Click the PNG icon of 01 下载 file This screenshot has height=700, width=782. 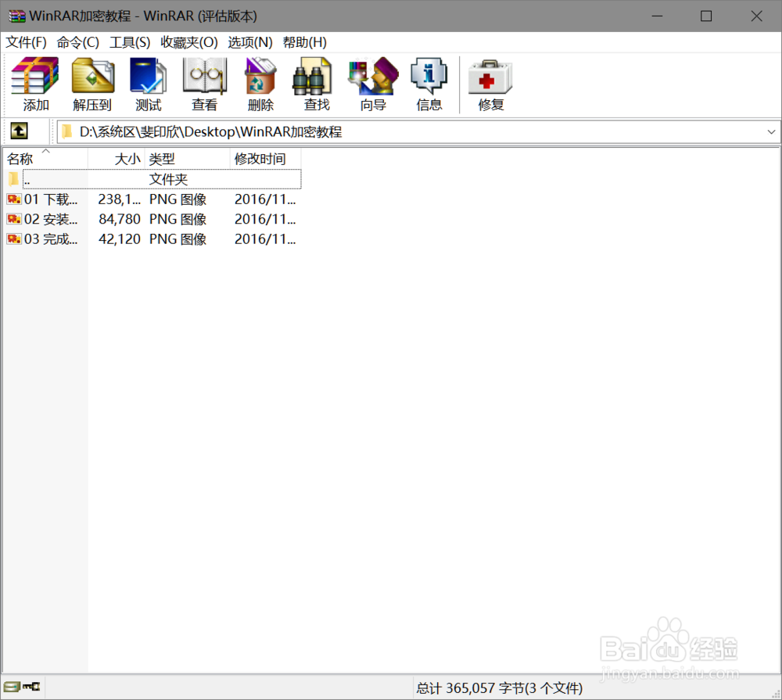tap(14, 199)
